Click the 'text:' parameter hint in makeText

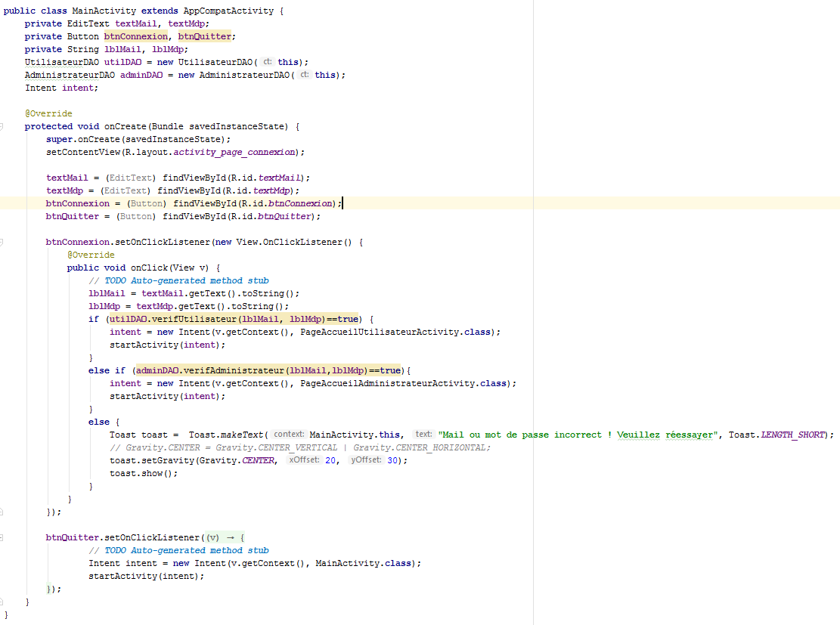423,435
